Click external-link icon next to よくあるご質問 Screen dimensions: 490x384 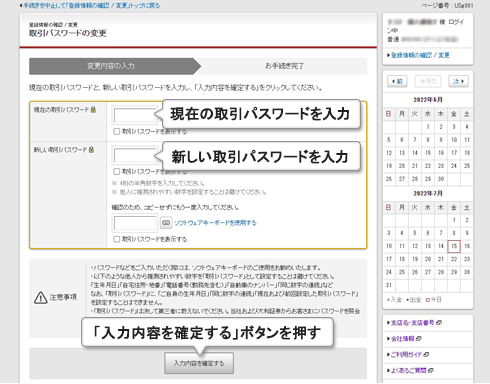click(x=431, y=370)
